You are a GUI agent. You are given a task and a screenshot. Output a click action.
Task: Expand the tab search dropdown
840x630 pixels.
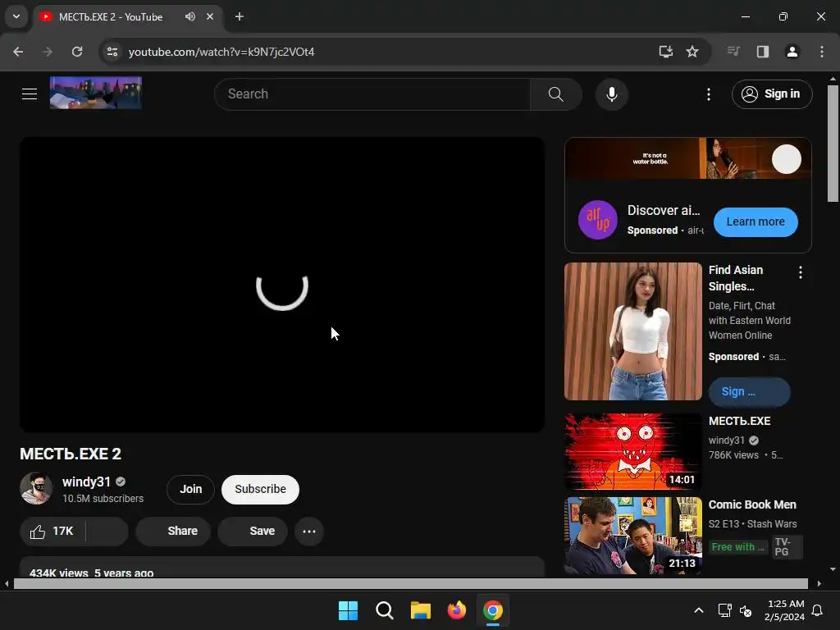16,16
